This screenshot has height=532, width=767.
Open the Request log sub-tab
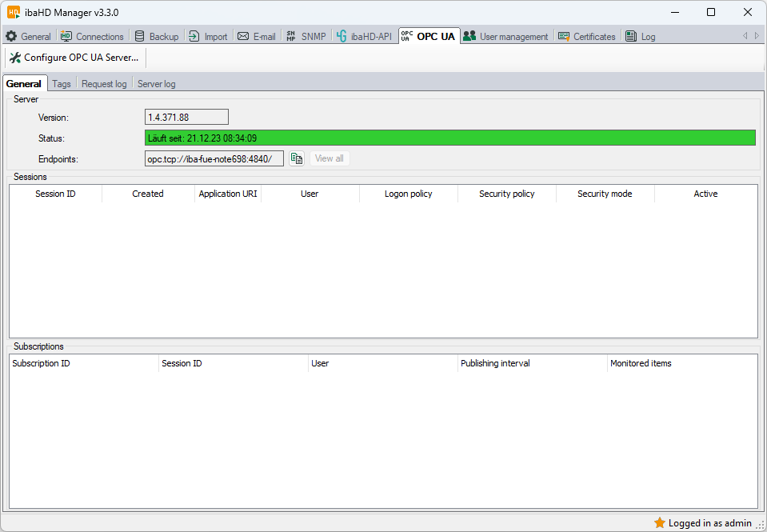(104, 84)
